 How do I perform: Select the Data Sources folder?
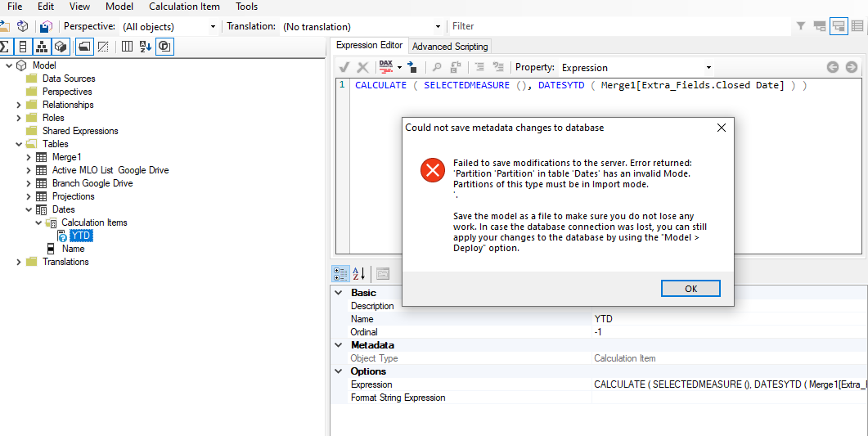69,79
